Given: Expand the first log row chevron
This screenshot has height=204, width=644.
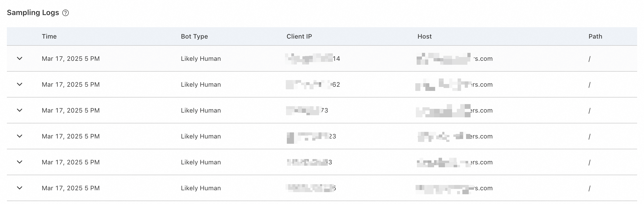Looking at the screenshot, I should (20, 58).
